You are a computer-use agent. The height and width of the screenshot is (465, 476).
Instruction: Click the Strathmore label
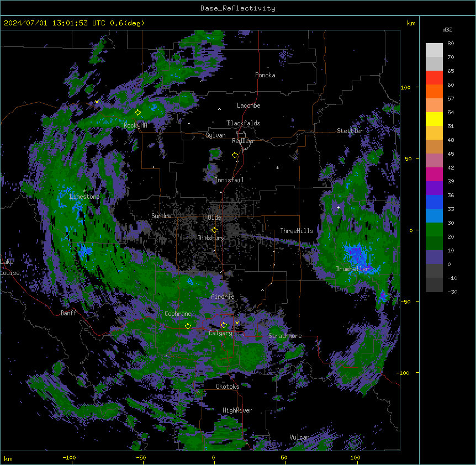(285, 336)
